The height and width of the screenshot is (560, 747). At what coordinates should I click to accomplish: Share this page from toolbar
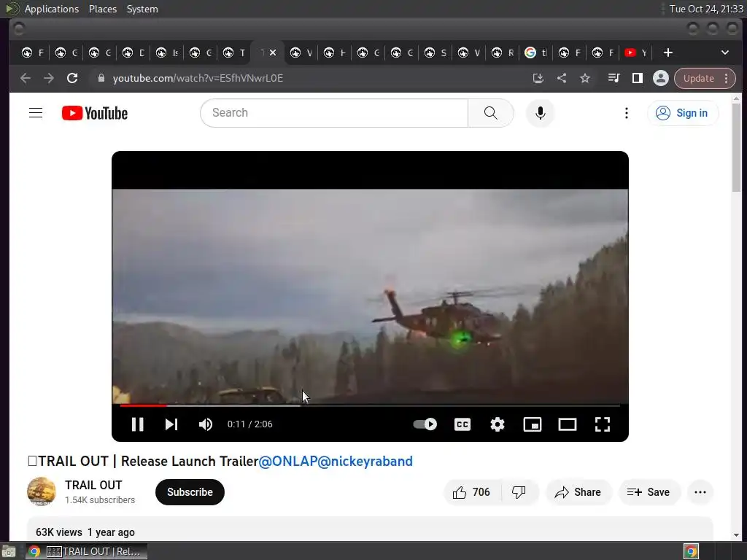(562, 78)
